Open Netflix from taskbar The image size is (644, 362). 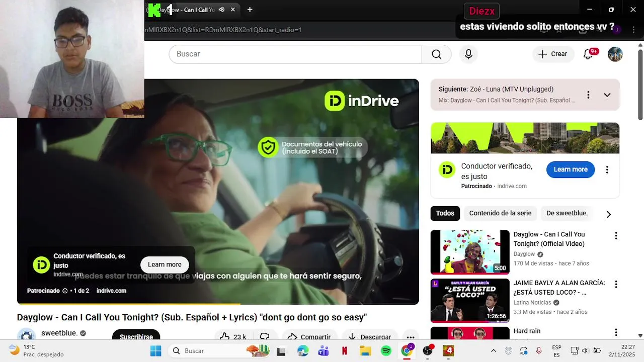[344, 350]
